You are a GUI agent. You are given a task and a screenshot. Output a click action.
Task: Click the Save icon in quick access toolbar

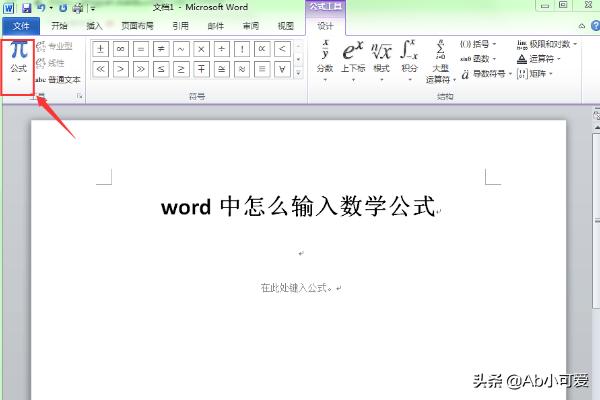point(26,8)
